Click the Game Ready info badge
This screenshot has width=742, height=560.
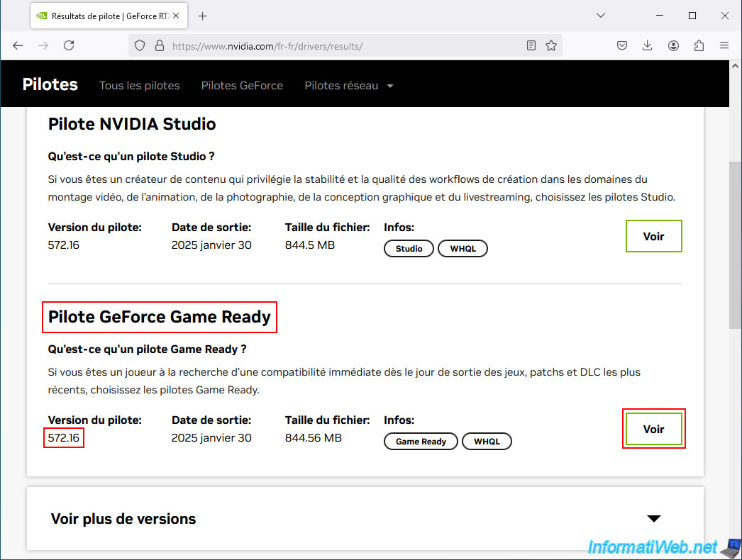click(421, 442)
